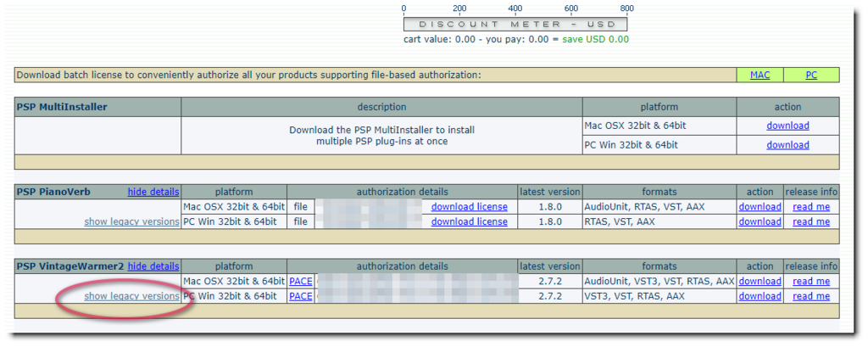This screenshot has width=868, height=347.
Task: Click the Discount Meter USD bar
Action: pyautogui.click(x=515, y=25)
